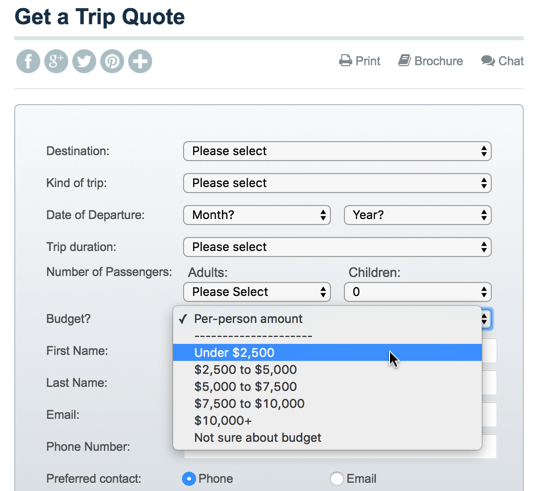This screenshot has width=541, height=491.
Task: Choose Under $2,500 budget option
Action: (327, 353)
